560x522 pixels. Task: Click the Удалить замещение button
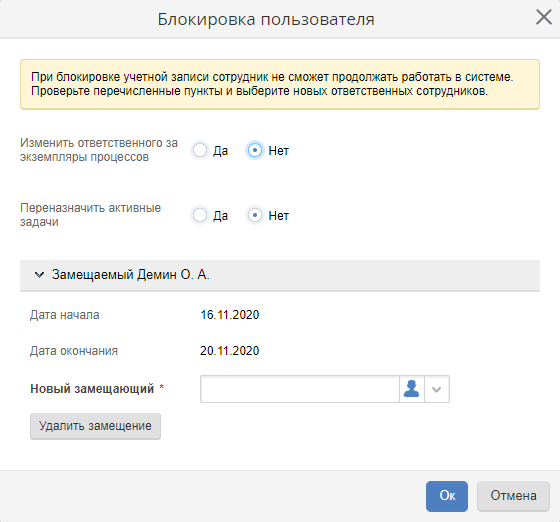click(x=95, y=426)
